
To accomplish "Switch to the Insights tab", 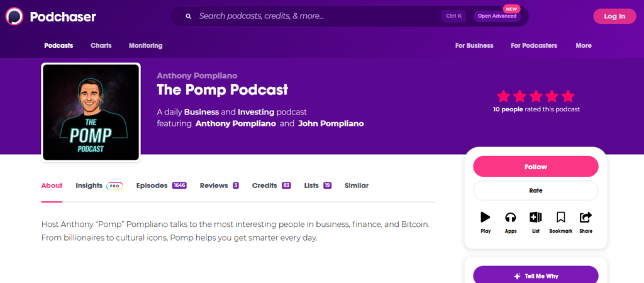I will [x=89, y=186].
